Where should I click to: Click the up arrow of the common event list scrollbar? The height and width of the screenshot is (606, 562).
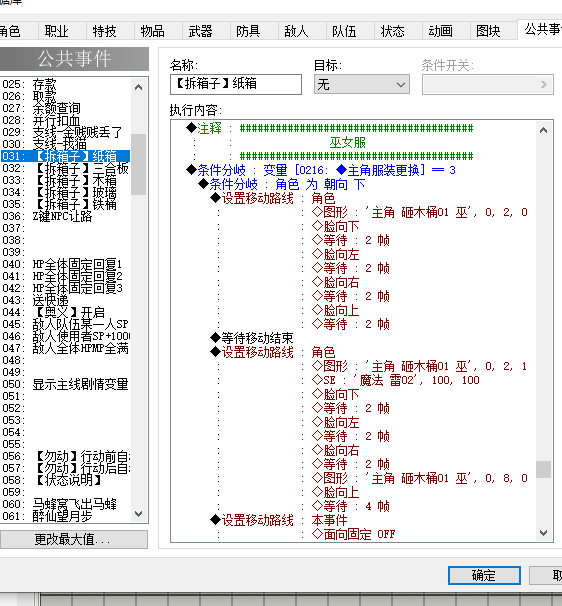(138, 87)
